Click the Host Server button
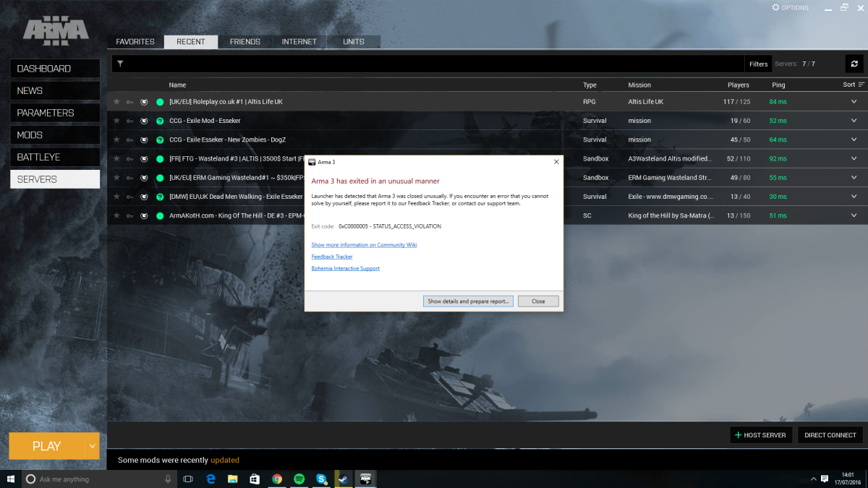The width and height of the screenshot is (868, 488). pos(762,435)
